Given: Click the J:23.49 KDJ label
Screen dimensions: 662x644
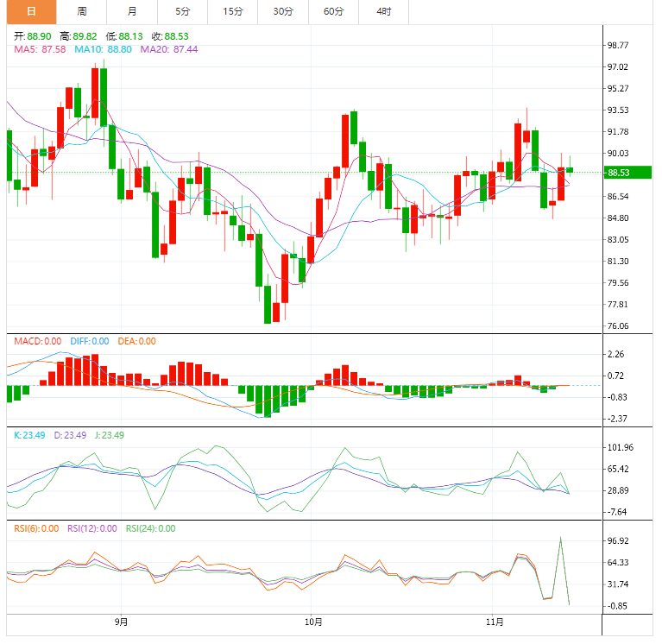Looking at the screenshot, I should (110, 435).
